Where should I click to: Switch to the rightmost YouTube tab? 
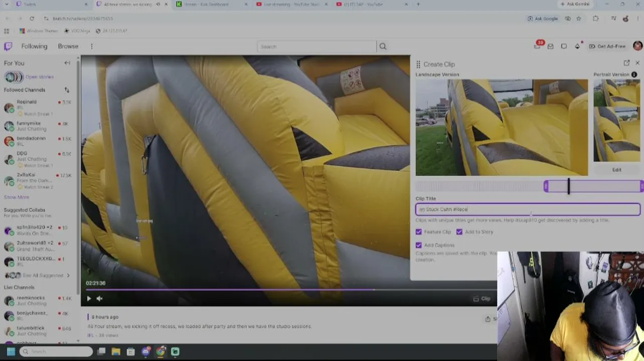[x=372, y=5]
